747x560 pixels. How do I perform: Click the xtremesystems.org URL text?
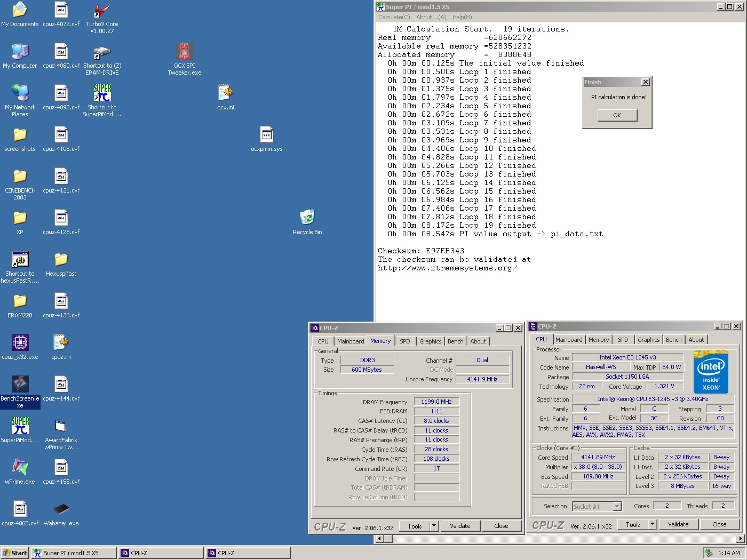point(448,268)
